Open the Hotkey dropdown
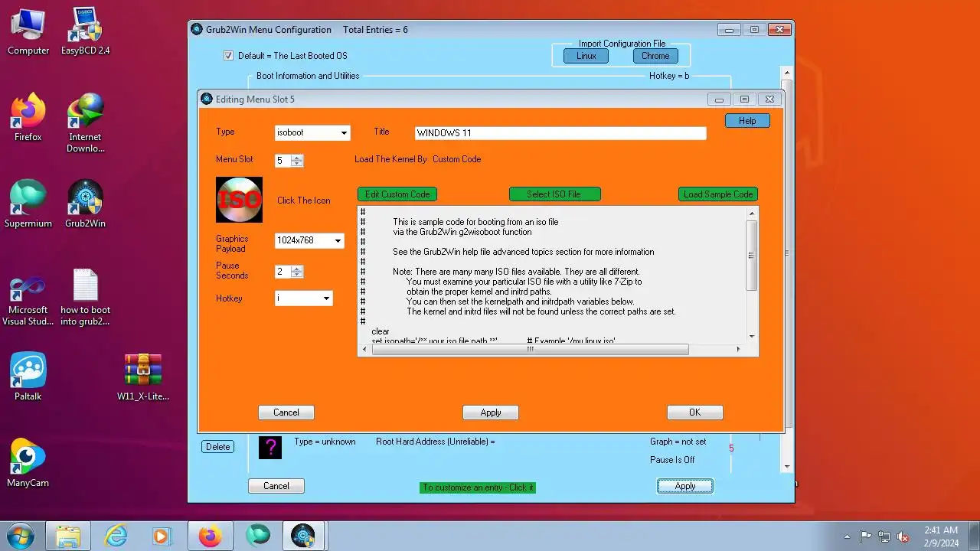 (304, 298)
